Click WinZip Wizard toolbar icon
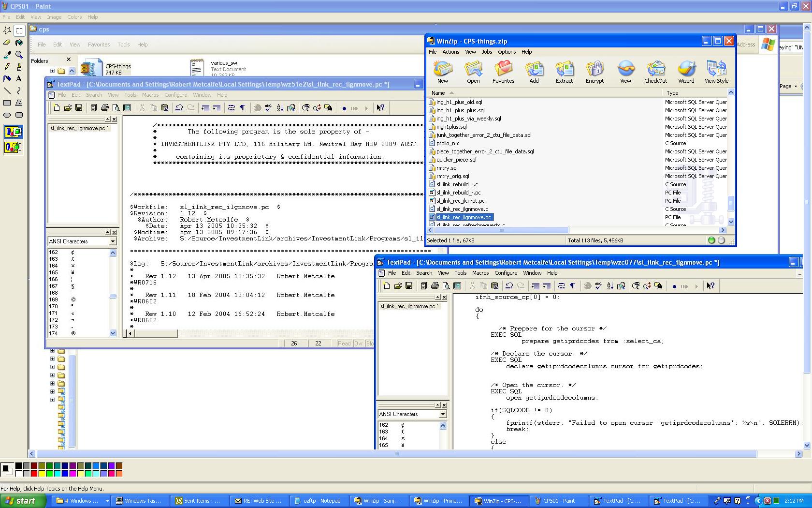Screen dimensions: 812x508 coord(686,72)
